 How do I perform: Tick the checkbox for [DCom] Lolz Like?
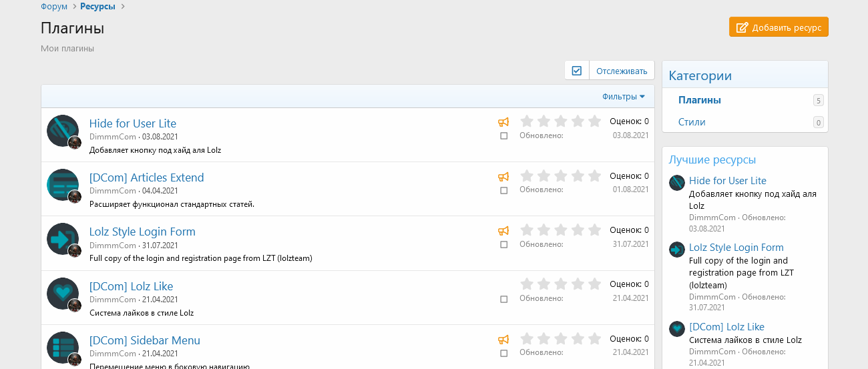pyautogui.click(x=504, y=300)
